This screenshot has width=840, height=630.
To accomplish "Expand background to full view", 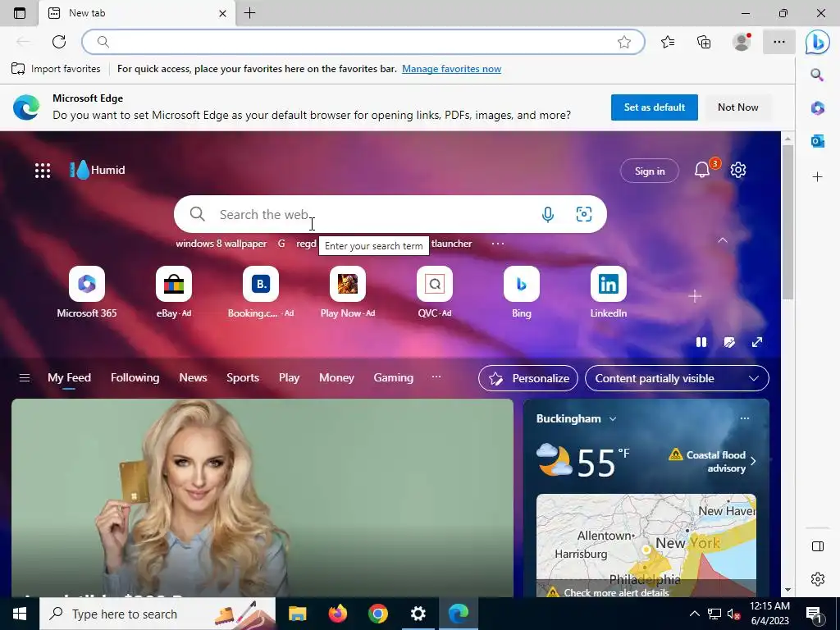I will coord(757,342).
